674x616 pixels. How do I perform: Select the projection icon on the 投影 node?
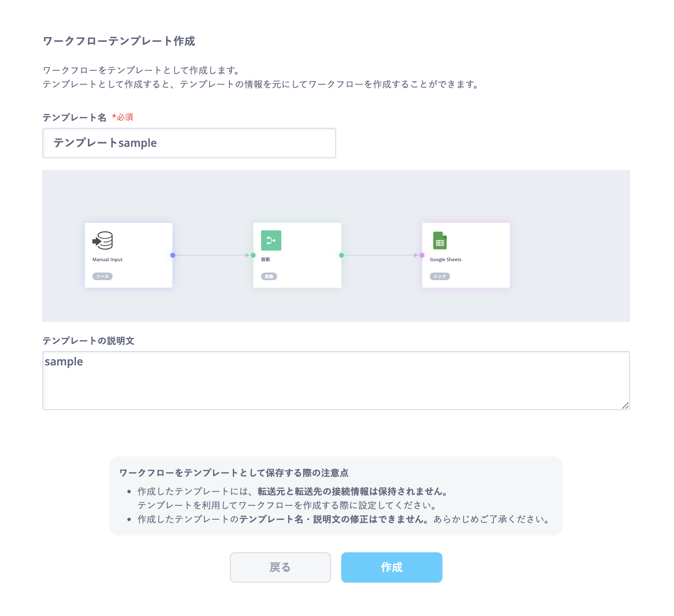(271, 240)
